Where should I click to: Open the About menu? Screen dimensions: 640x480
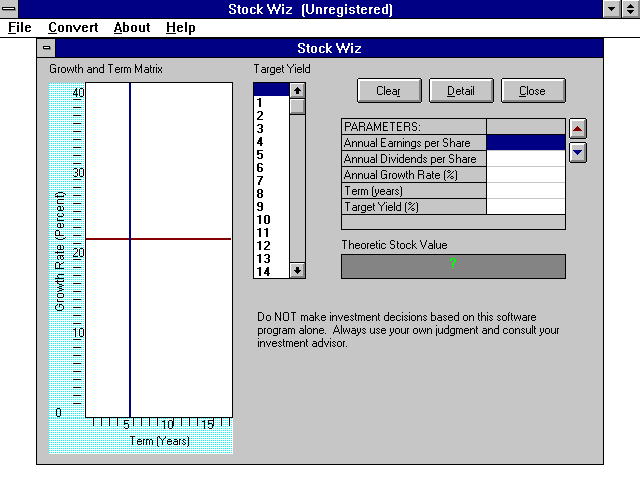coord(132,28)
